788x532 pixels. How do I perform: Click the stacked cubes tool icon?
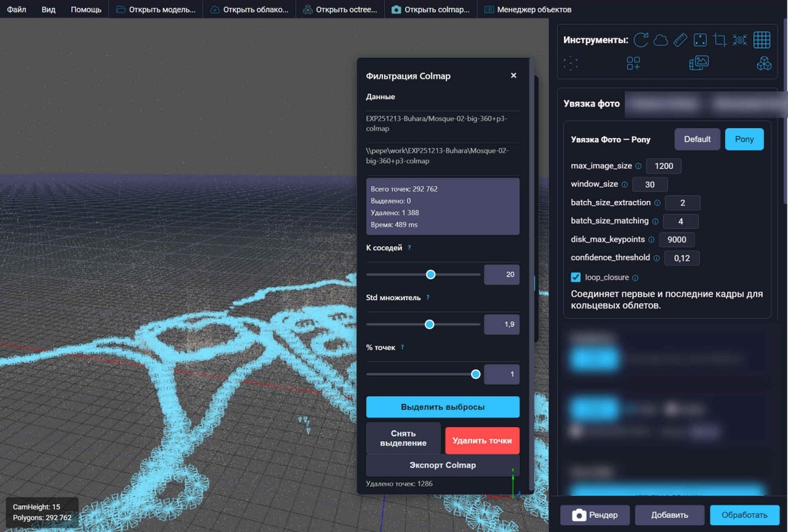point(764,63)
